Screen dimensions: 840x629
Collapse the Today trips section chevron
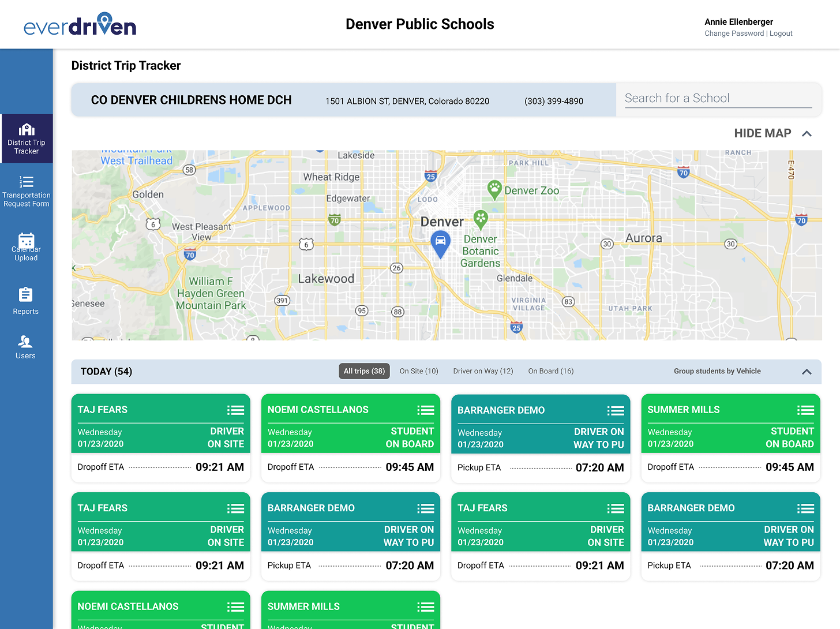click(x=807, y=372)
